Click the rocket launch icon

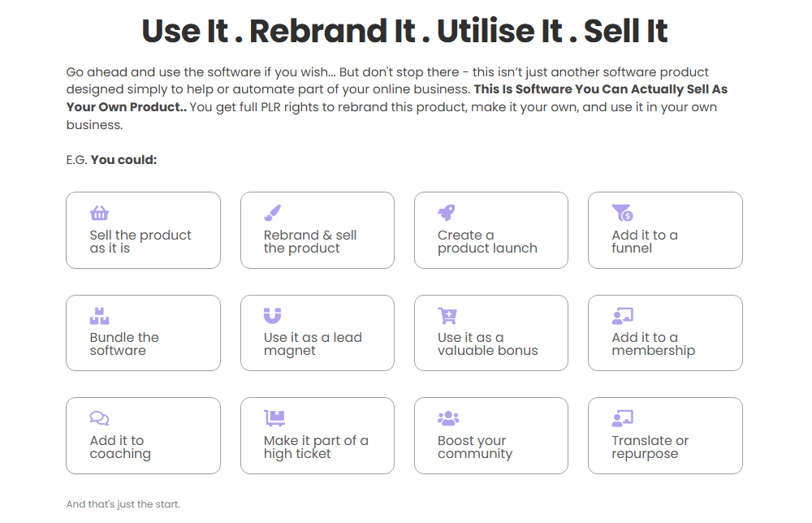(447, 214)
